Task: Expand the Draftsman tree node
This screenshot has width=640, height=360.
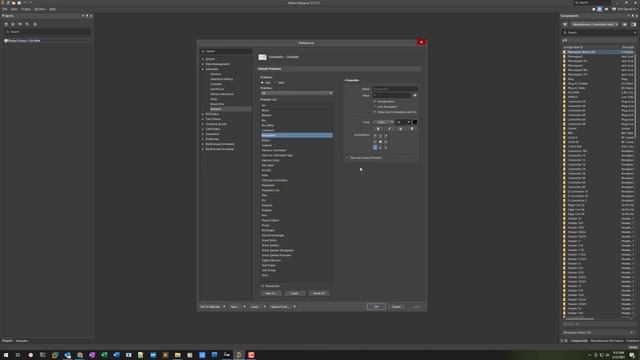Action: pos(203,139)
